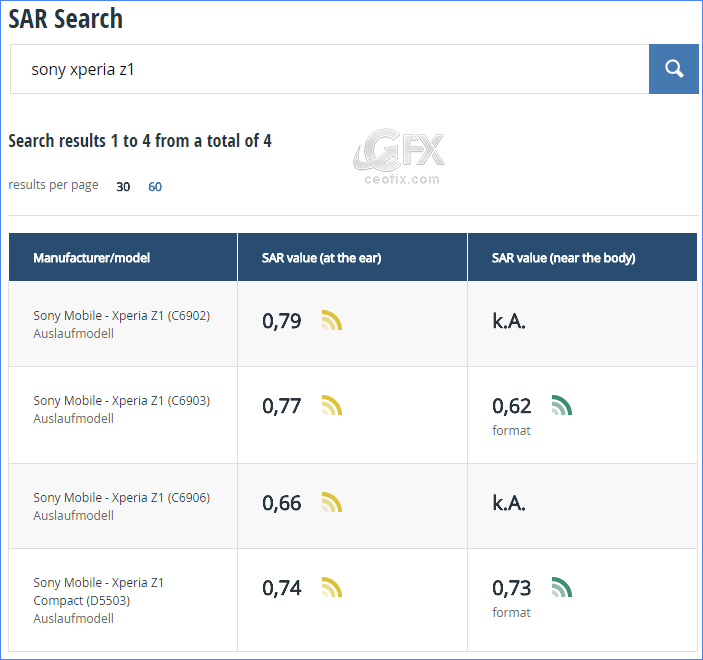The height and width of the screenshot is (660, 703).
Task: Click the yellow signal icon beside 0,77
Action: (332, 405)
